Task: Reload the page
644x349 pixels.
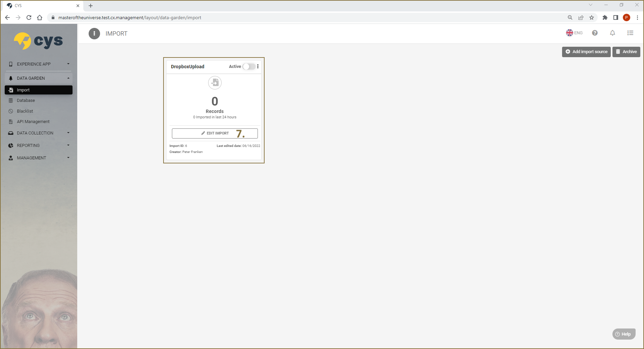Action: coord(29,17)
